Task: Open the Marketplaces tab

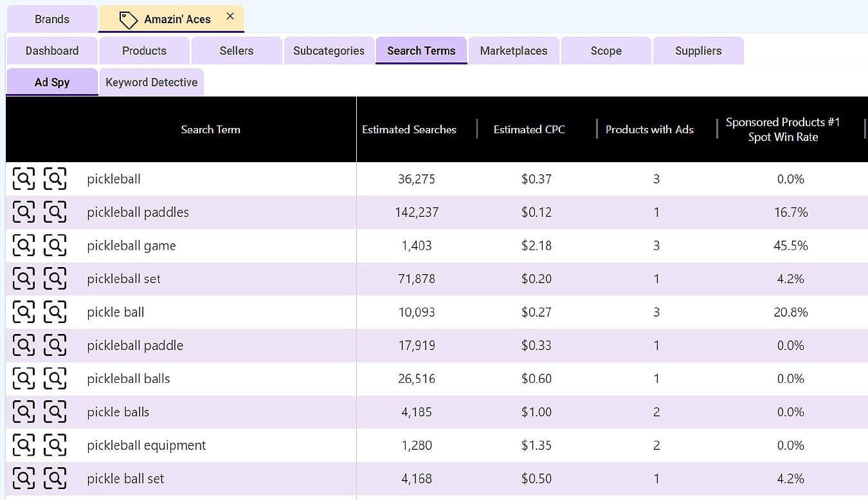Action: 514,51
